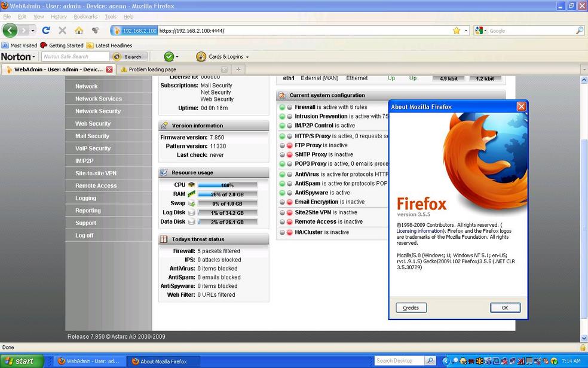Open the Bookmarks menu
The width and height of the screenshot is (588, 368).
85,17
